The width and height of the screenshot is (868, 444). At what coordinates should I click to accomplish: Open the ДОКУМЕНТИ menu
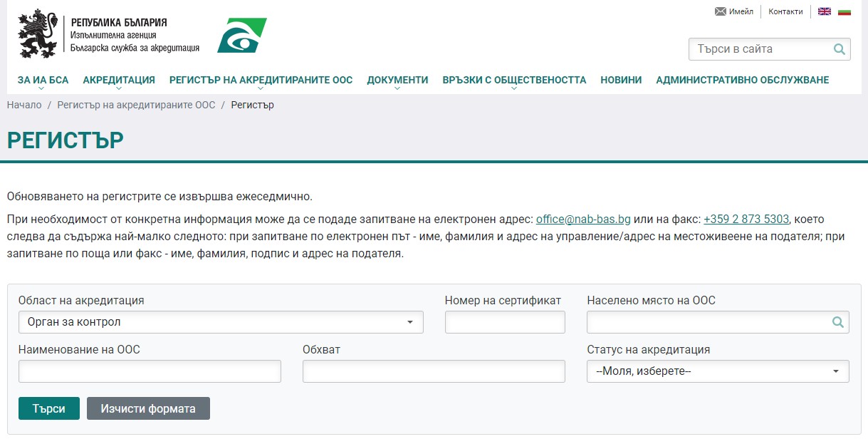(397, 80)
